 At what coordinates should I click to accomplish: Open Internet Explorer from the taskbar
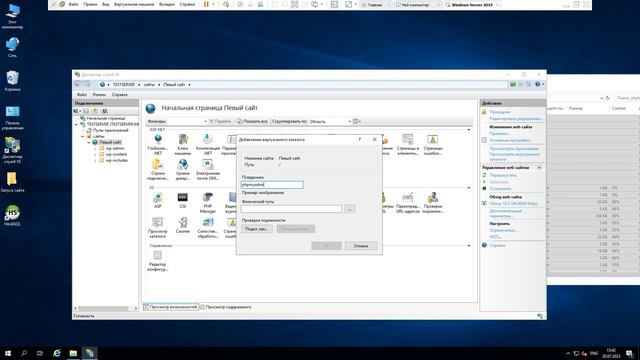tap(57, 353)
